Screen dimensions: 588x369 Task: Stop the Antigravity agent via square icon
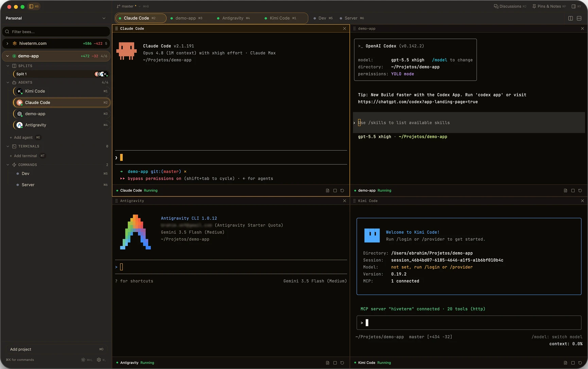click(x=335, y=363)
